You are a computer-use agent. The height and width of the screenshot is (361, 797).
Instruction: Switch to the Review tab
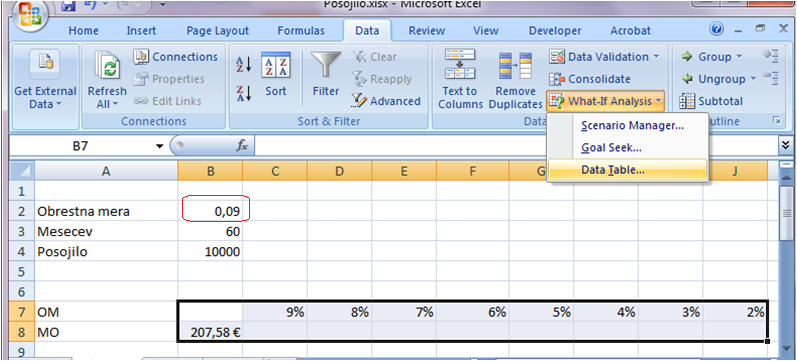tap(426, 31)
